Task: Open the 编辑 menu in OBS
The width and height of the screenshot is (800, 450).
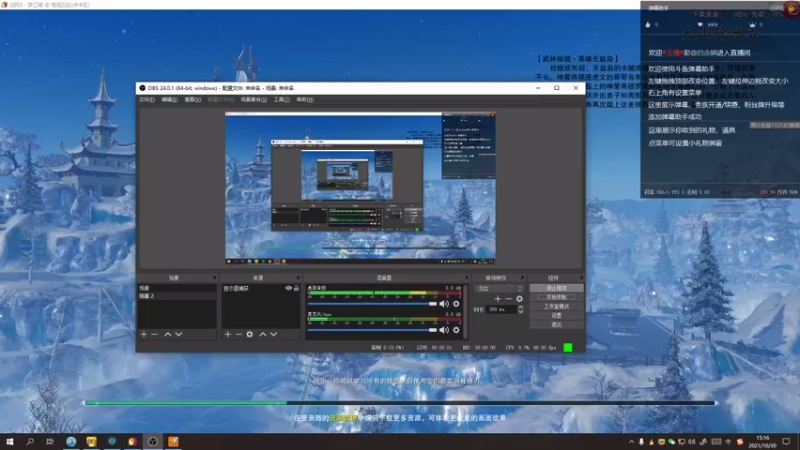Action: click(x=169, y=99)
